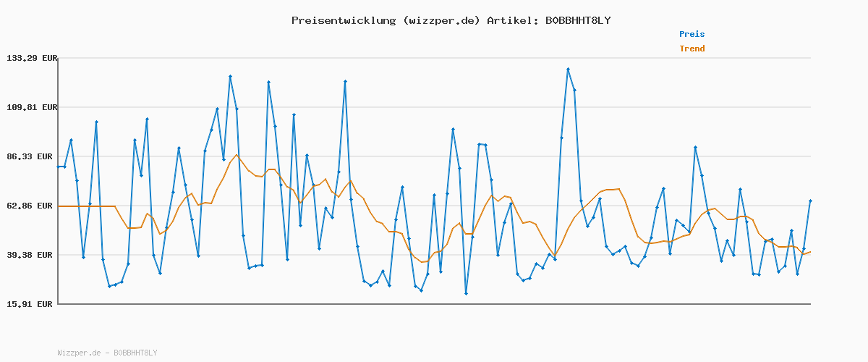
Task: Click the chart title "Preisentwicklung (wizzper.de)"
Action: (x=386, y=20)
